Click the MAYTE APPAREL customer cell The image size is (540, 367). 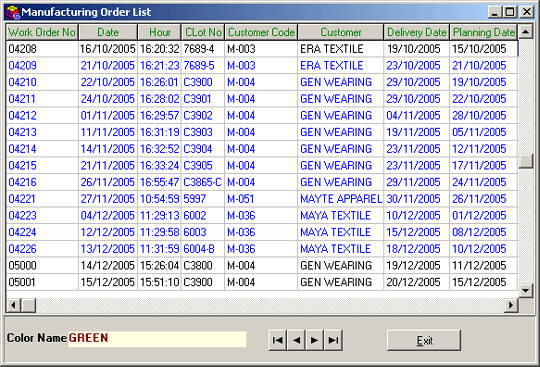pyautogui.click(x=341, y=199)
